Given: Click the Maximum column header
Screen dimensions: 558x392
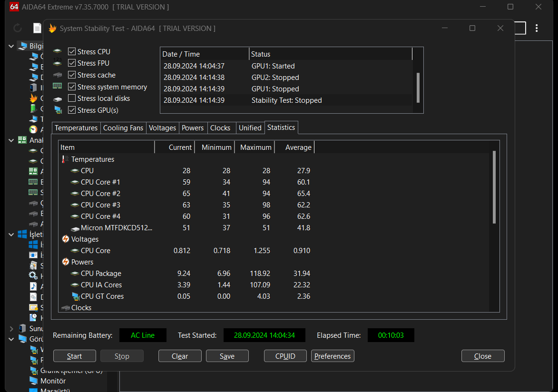Looking at the screenshot, I should click(x=255, y=147).
